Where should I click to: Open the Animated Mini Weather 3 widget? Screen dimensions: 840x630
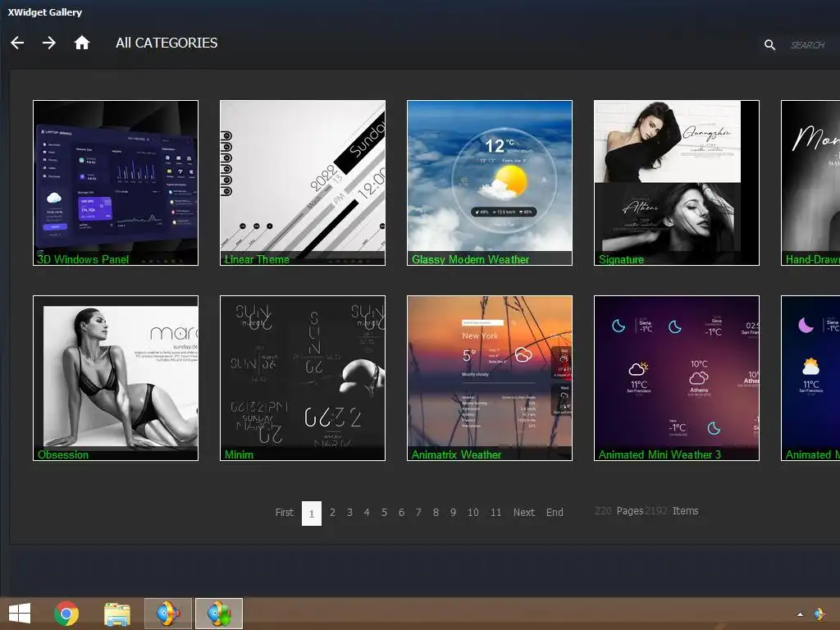677,378
